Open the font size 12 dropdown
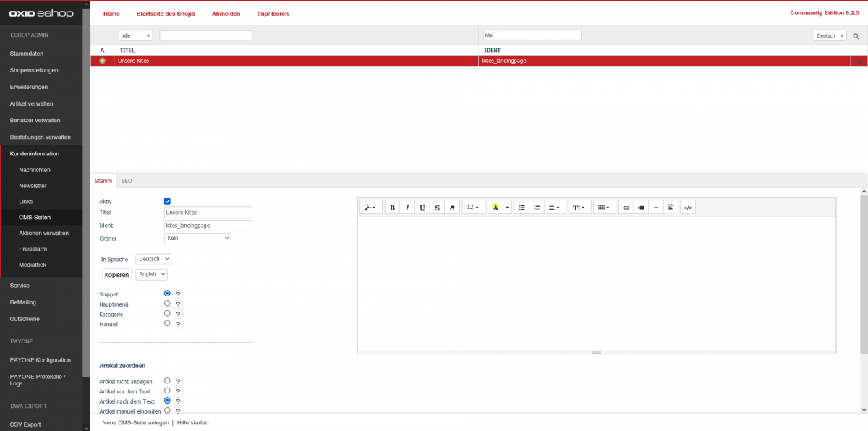 (x=473, y=208)
